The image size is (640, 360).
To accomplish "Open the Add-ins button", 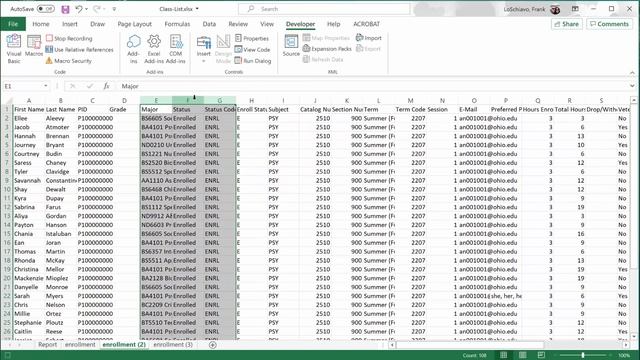I will [x=133, y=49].
